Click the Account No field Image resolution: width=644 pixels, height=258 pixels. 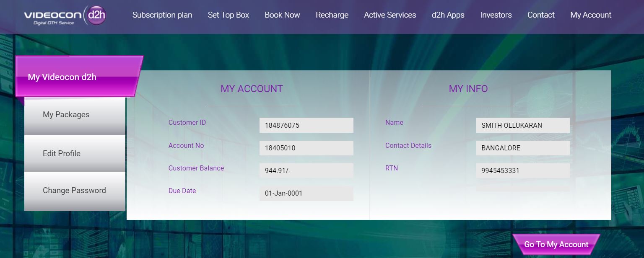306,148
